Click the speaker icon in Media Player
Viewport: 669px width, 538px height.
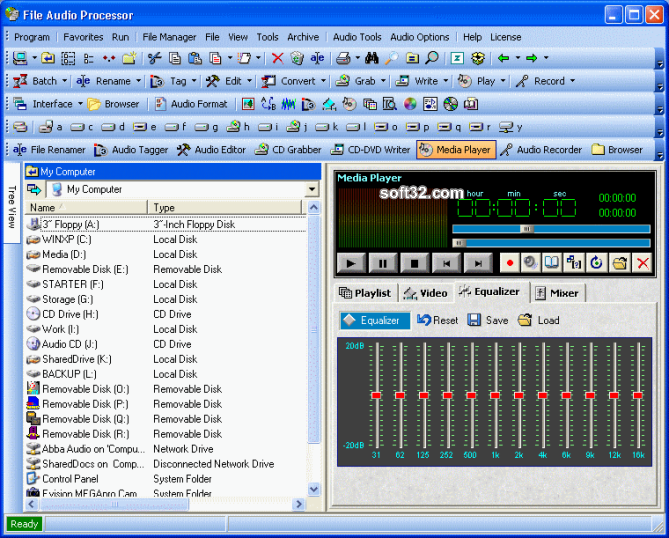pos(530,263)
